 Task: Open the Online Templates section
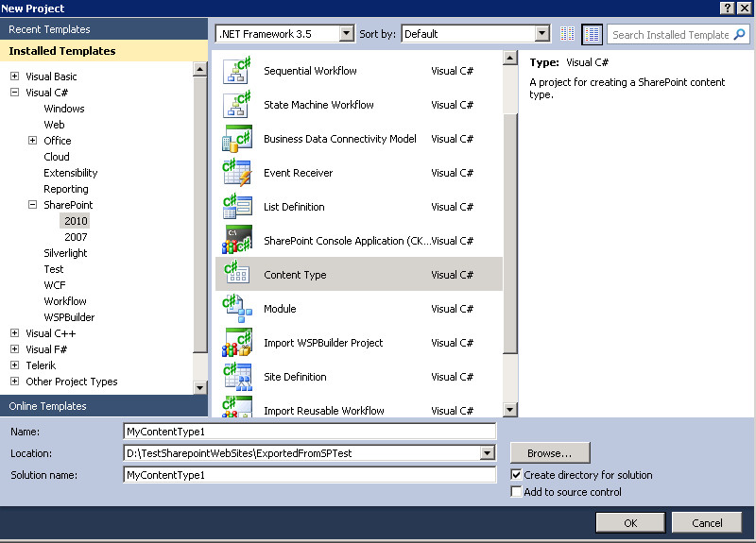click(104, 406)
